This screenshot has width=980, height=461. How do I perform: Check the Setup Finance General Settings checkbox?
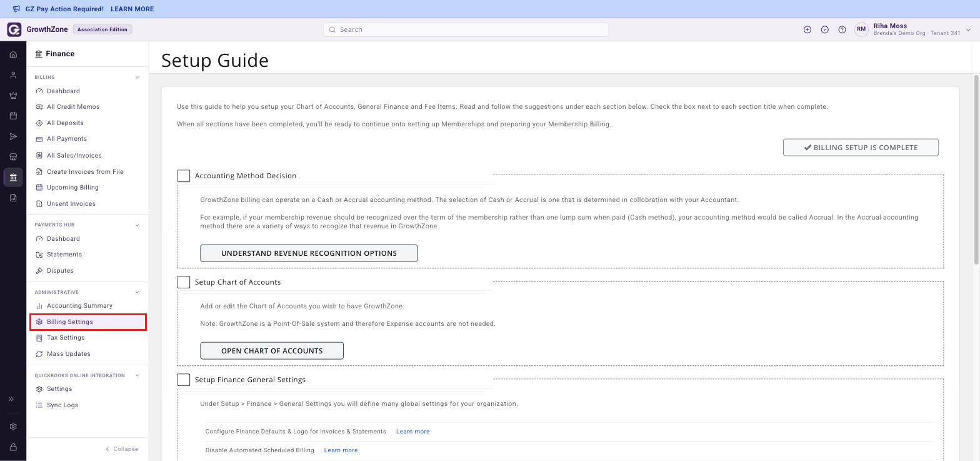pyautogui.click(x=184, y=380)
